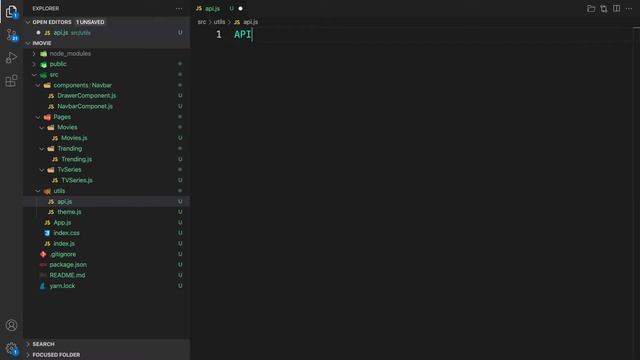Image resolution: width=640 pixels, height=360 pixels.
Task: Open DrawerComponent.js file
Action: click(87, 96)
